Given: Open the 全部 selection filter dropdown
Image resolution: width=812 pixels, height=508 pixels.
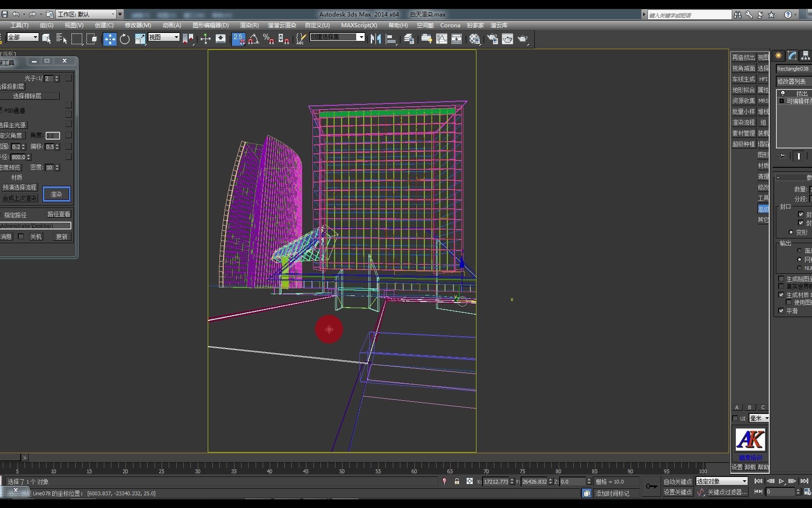Looking at the screenshot, I should click(23, 37).
